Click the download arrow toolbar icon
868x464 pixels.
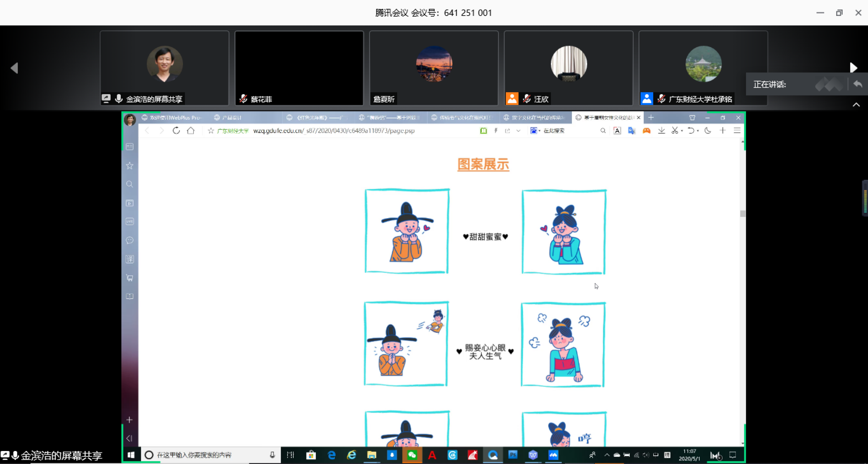[661, 131]
